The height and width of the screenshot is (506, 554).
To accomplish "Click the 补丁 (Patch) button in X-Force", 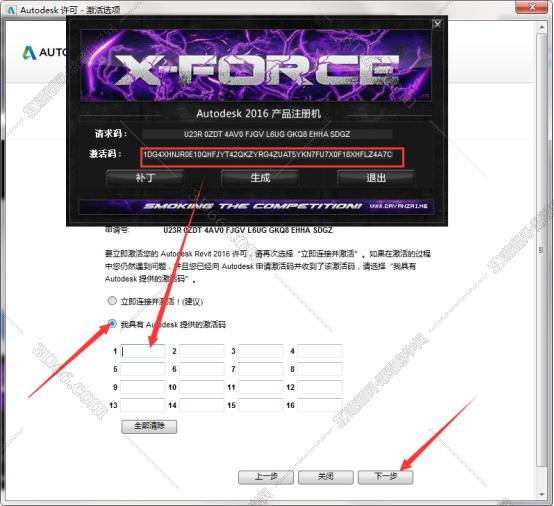I will point(145,178).
